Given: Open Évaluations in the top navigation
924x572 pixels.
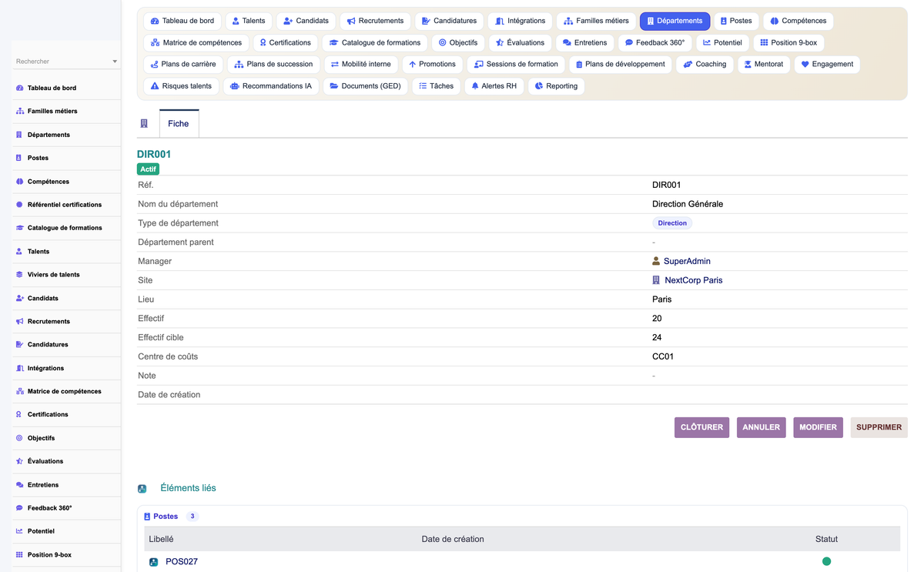Looking at the screenshot, I should coord(520,42).
